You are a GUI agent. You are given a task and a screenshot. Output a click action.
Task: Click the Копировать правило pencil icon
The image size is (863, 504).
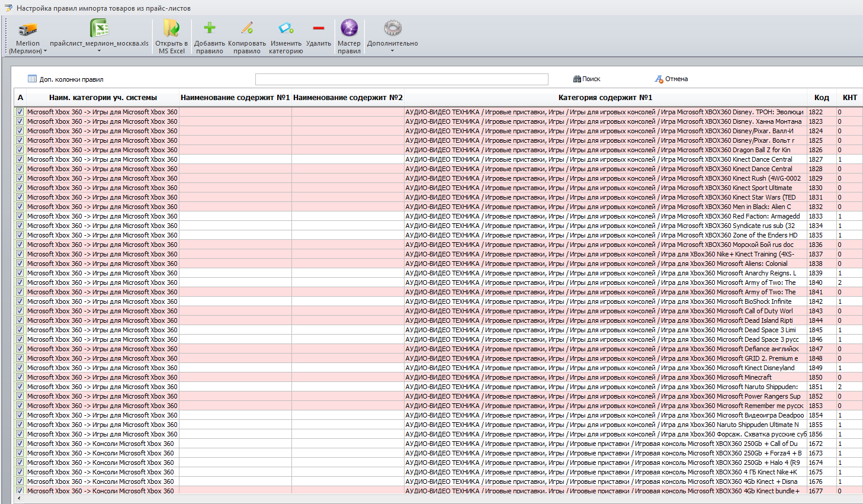point(247,28)
